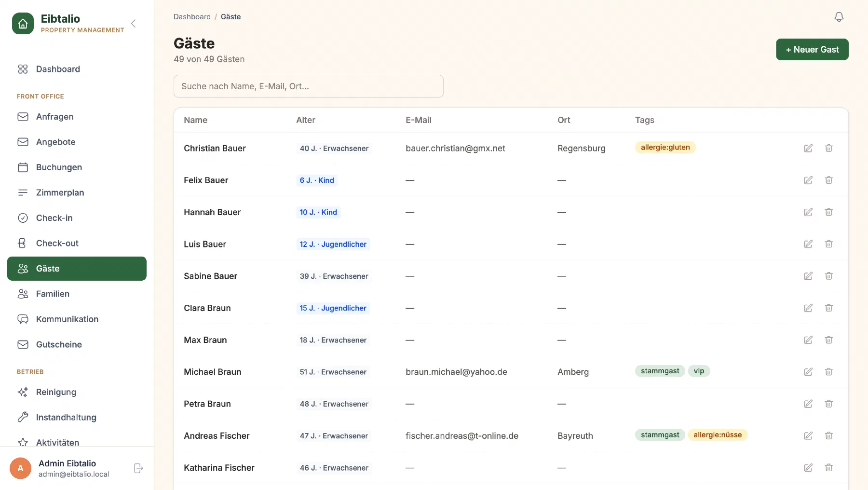Go to Check-in page

coord(77,218)
